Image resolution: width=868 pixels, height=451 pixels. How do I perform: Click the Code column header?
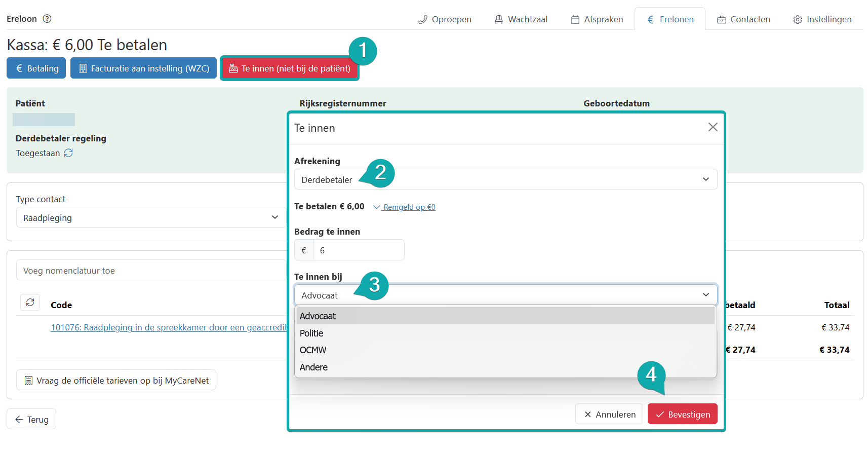[x=61, y=305]
